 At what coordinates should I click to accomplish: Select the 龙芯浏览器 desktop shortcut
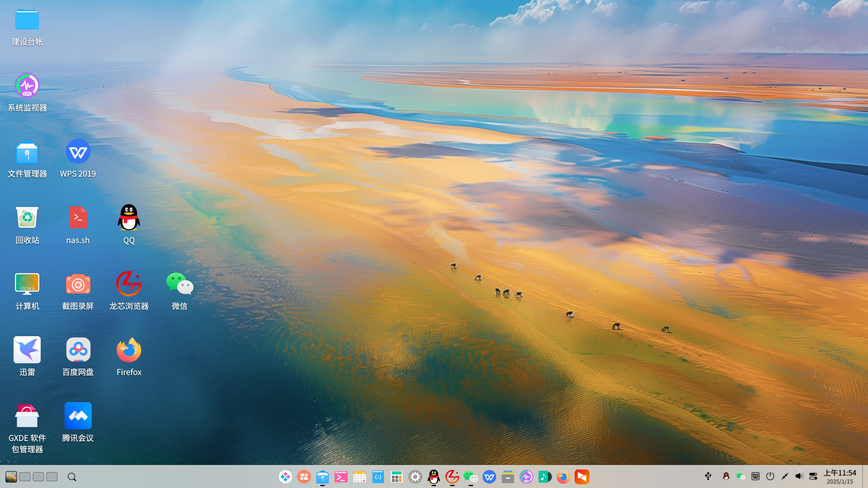(129, 291)
